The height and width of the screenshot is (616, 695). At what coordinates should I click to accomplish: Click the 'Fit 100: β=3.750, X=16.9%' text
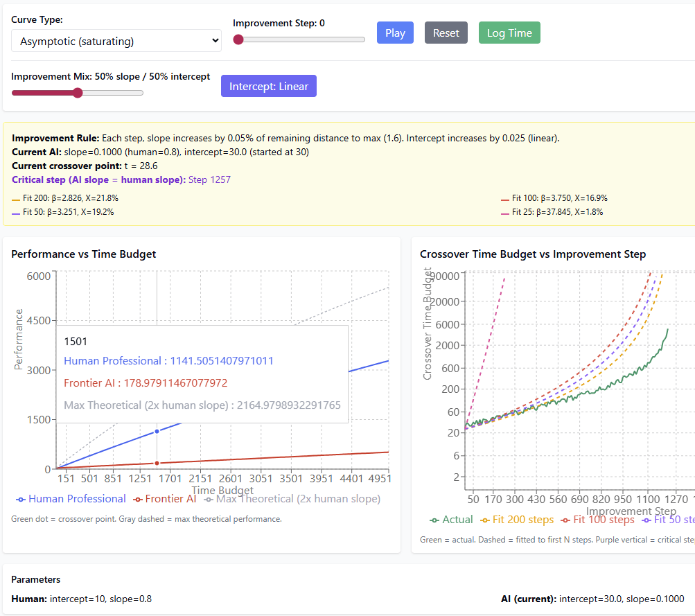[x=559, y=198]
